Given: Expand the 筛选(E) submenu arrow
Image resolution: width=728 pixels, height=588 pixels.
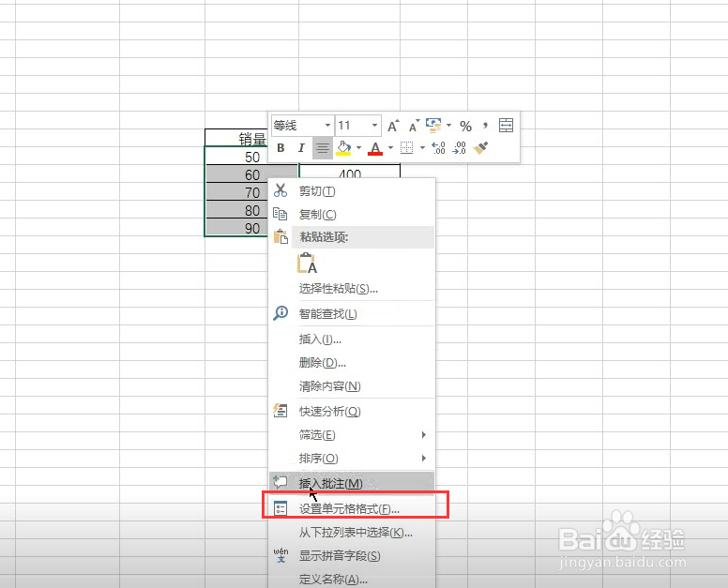Looking at the screenshot, I should [423, 434].
